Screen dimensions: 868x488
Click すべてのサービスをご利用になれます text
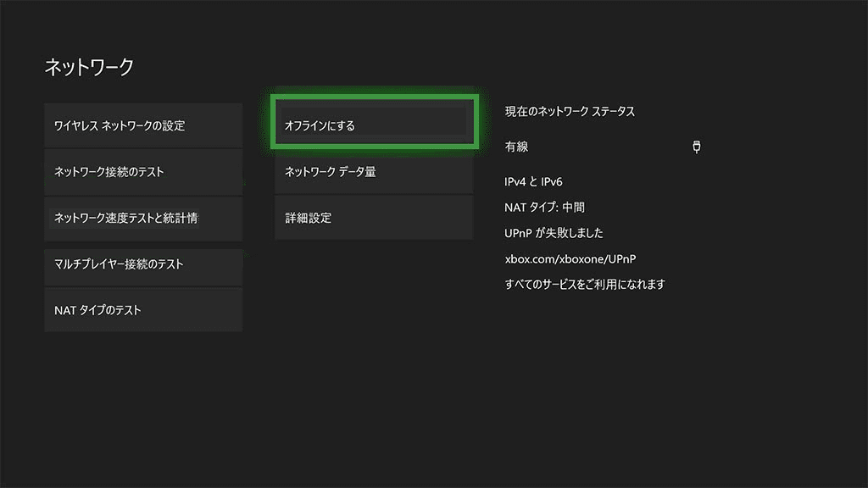pyautogui.click(x=585, y=285)
